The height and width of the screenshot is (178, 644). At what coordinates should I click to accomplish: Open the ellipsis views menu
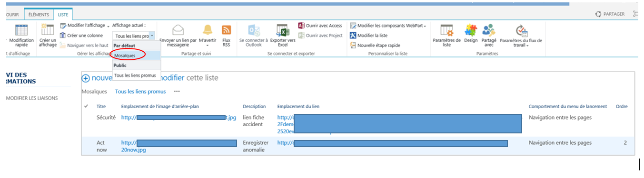click(x=177, y=91)
